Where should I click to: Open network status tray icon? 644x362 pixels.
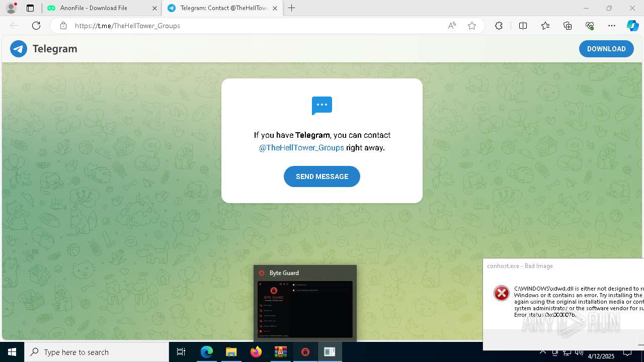pyautogui.click(x=567, y=352)
